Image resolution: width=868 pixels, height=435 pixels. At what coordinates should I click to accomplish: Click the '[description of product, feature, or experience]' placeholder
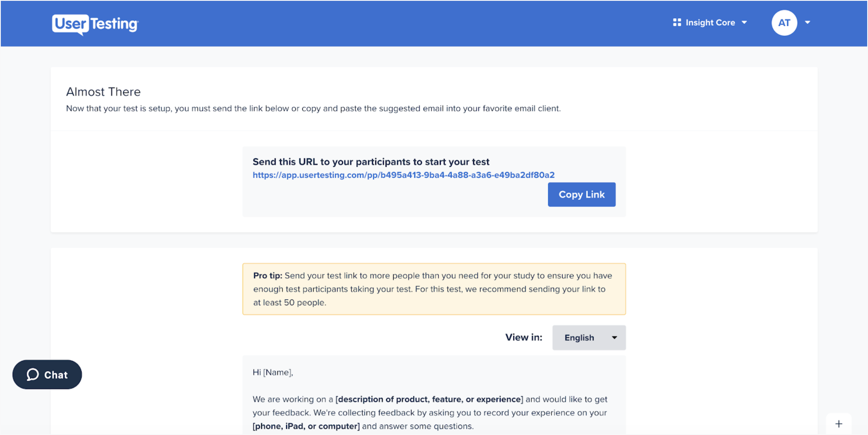[429, 399]
